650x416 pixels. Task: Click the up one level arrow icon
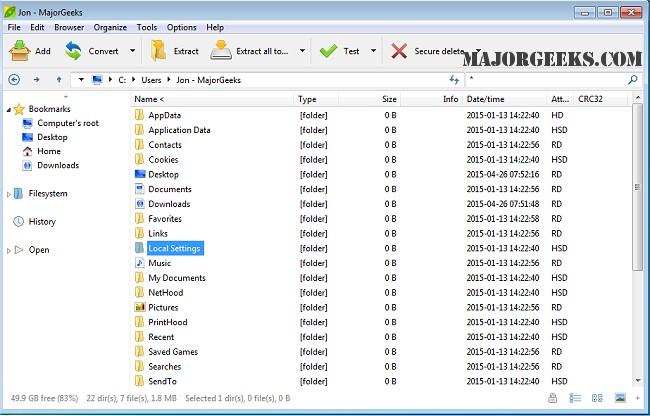(x=59, y=79)
